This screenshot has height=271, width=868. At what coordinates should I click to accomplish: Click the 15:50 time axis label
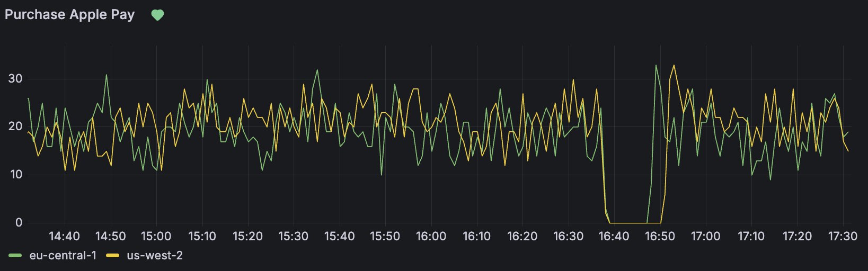point(385,236)
